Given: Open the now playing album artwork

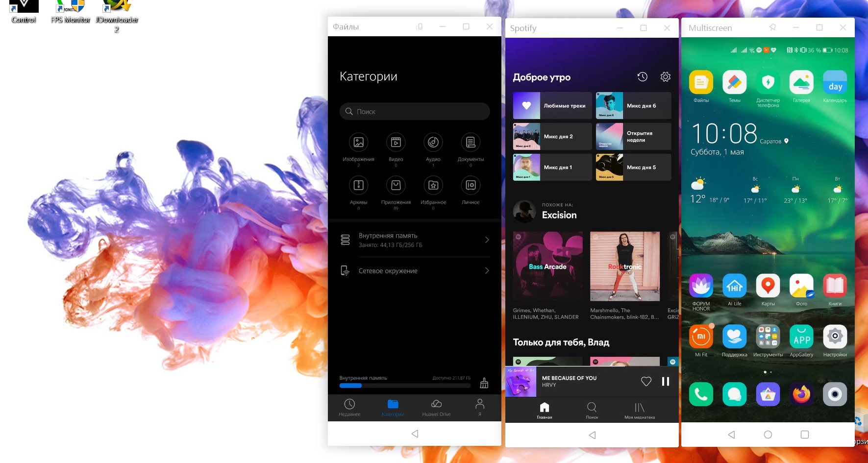Looking at the screenshot, I should click(521, 382).
